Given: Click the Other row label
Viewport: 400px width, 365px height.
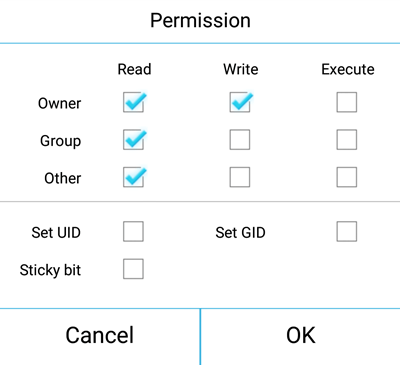Looking at the screenshot, I should pyautogui.click(x=63, y=178).
